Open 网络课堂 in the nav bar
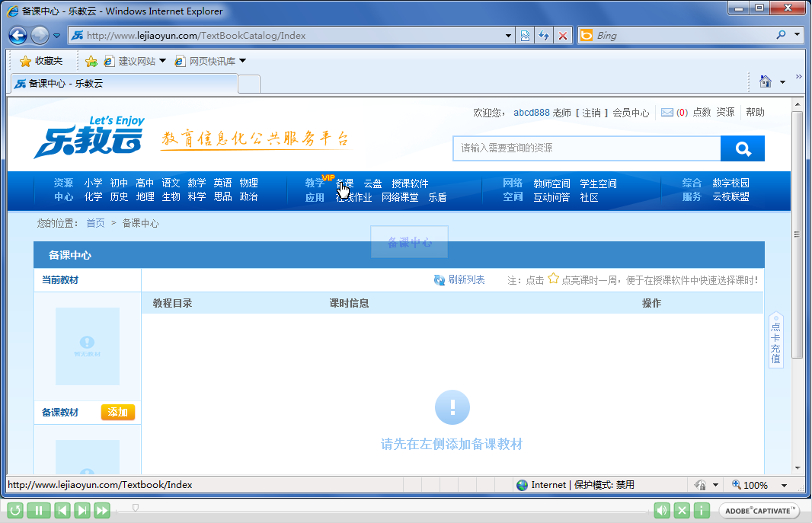Viewport: 812px width, 523px height. tap(400, 197)
